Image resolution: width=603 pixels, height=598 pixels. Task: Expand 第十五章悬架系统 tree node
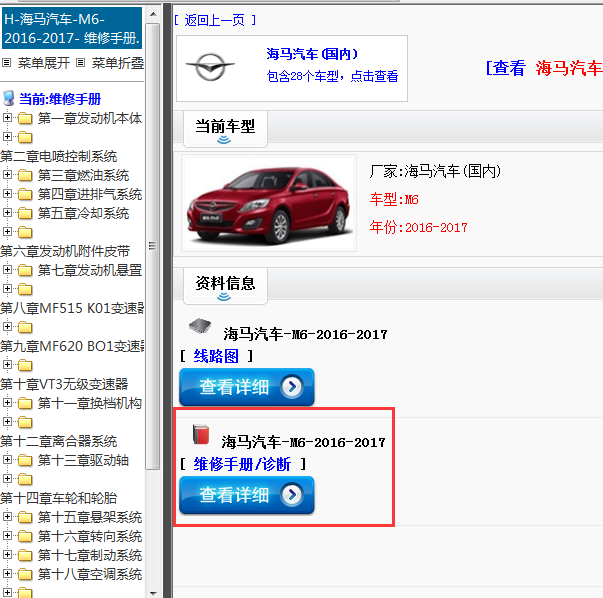7,516
